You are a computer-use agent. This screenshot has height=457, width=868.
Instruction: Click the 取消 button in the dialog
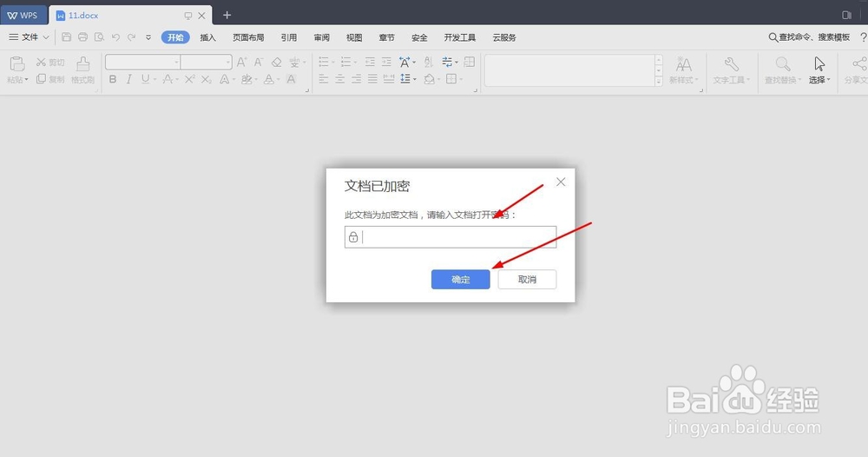pos(527,279)
